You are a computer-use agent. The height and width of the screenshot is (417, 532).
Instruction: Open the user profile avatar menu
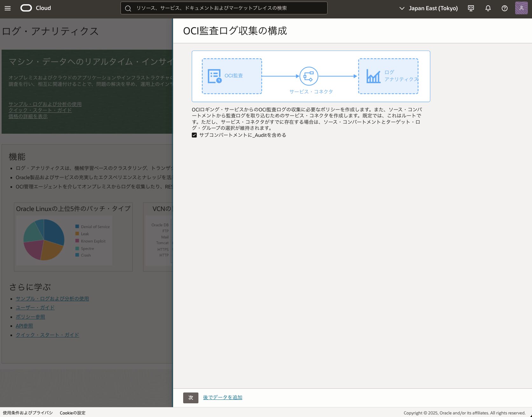click(521, 8)
